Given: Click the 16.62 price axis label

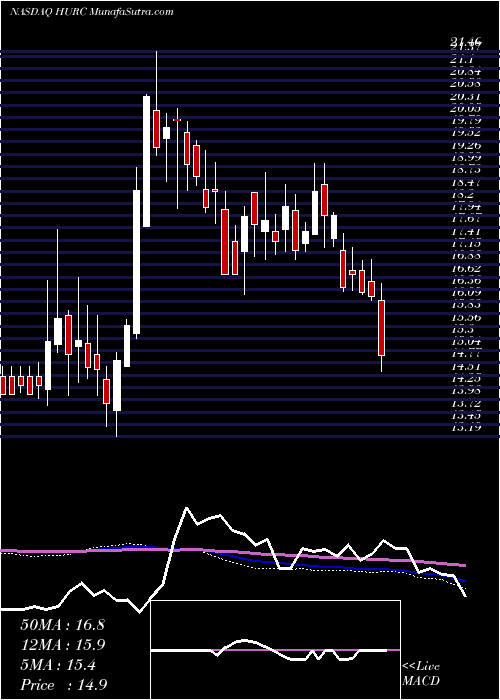Looking at the screenshot, I should tap(465, 269).
